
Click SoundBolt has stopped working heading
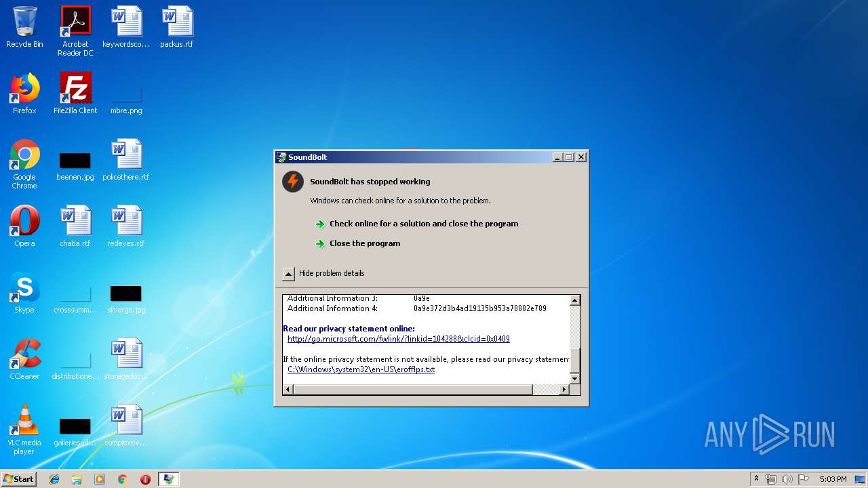click(370, 182)
